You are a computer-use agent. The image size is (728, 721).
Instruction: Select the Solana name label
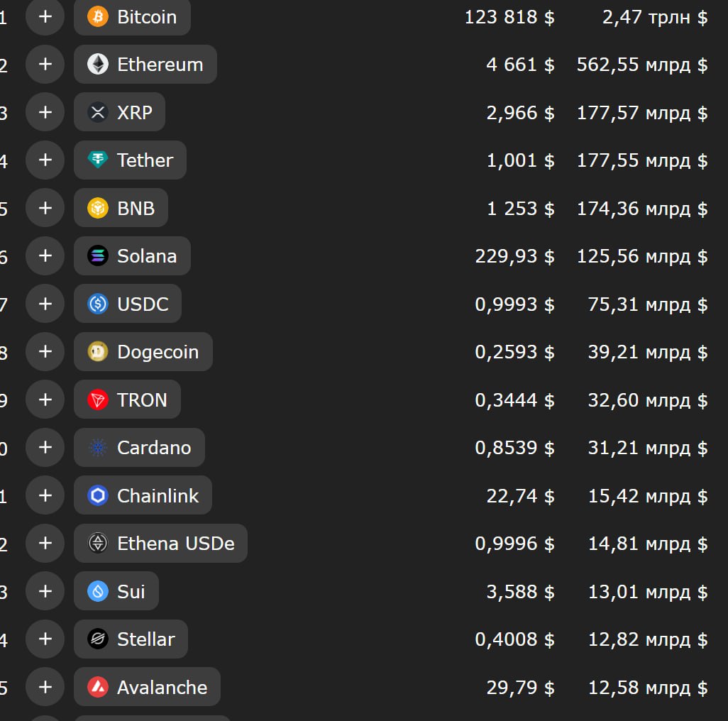click(147, 256)
